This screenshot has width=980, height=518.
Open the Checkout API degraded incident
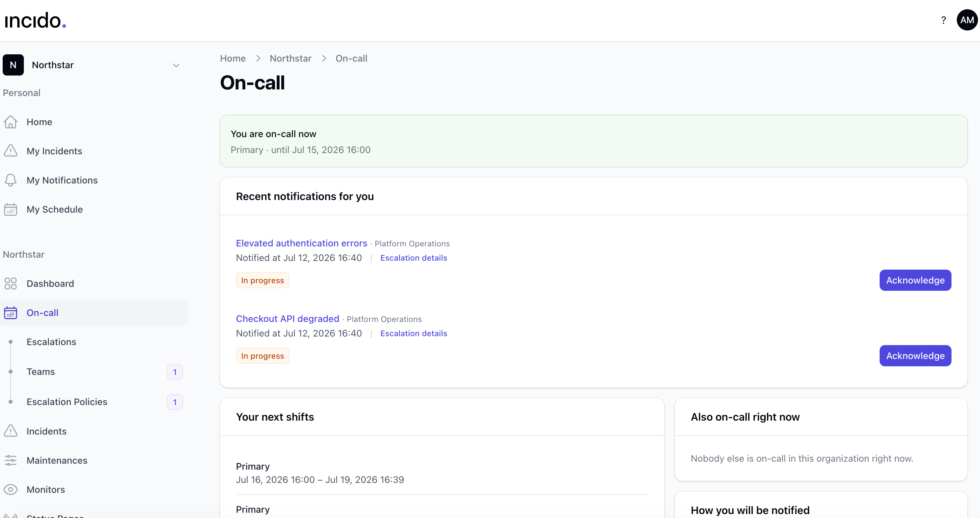point(288,319)
